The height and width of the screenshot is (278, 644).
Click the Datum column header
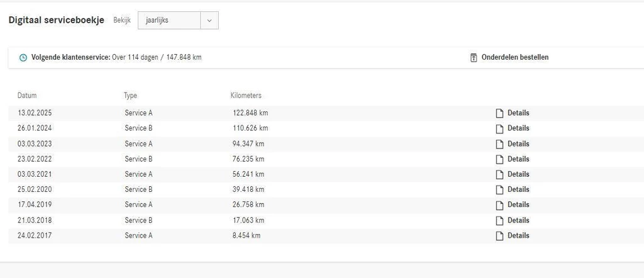27,96
